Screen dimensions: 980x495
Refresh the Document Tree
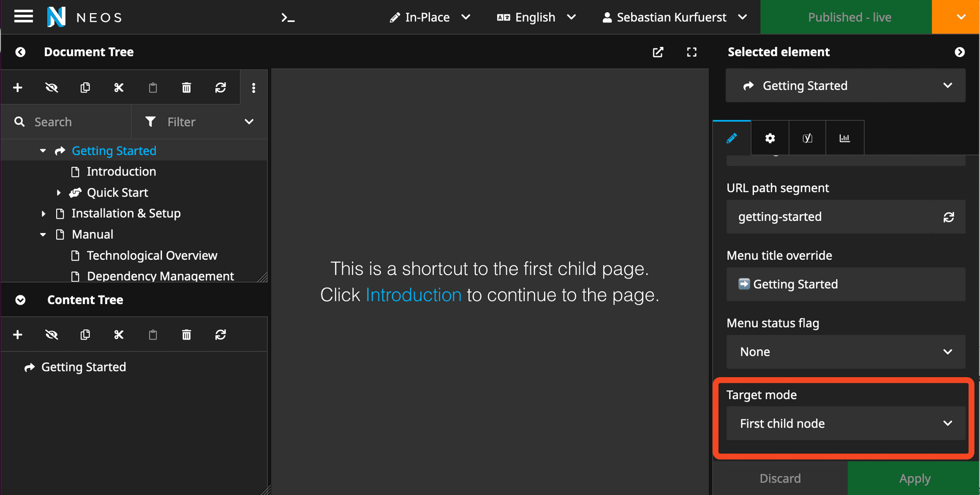[220, 88]
